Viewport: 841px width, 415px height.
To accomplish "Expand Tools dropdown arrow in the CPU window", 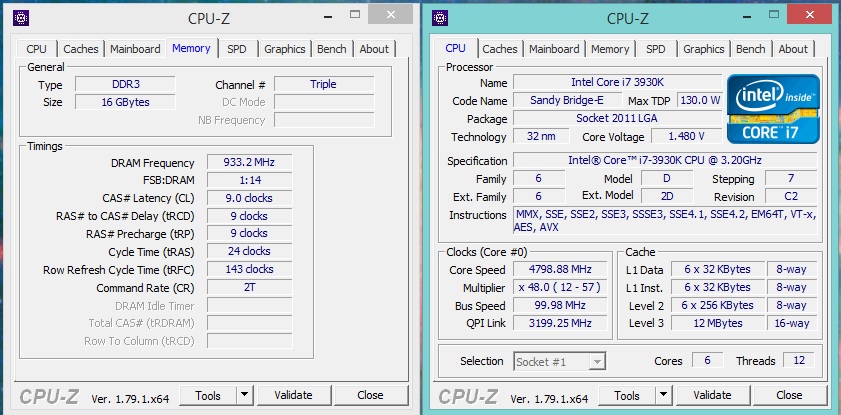I will pyautogui.click(x=663, y=396).
